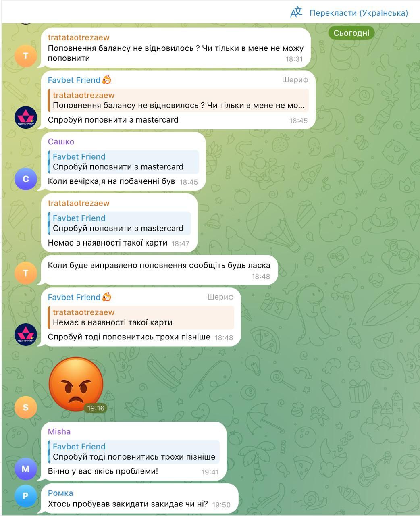Click orange T avatar beside 18:31 message
This screenshot has height=516, width=420.
click(x=26, y=56)
